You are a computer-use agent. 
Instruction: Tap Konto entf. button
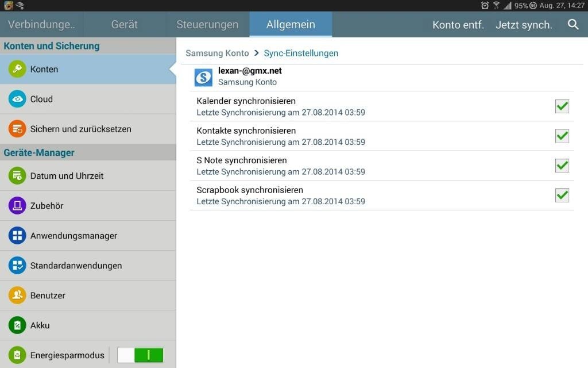pos(458,25)
